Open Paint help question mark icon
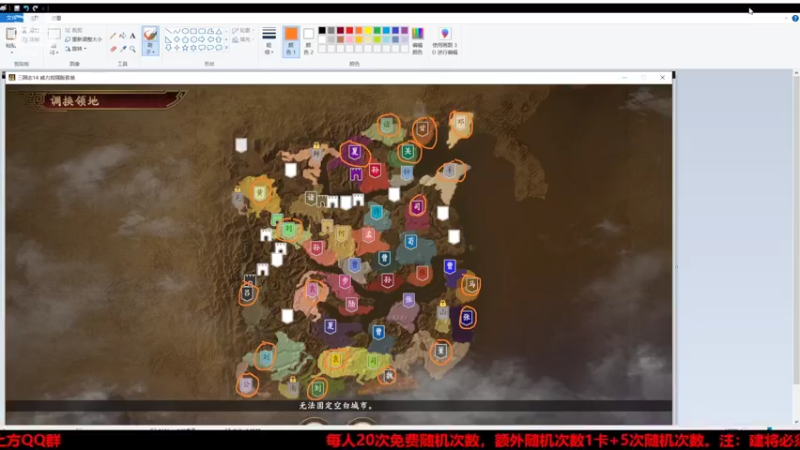 [795, 18]
